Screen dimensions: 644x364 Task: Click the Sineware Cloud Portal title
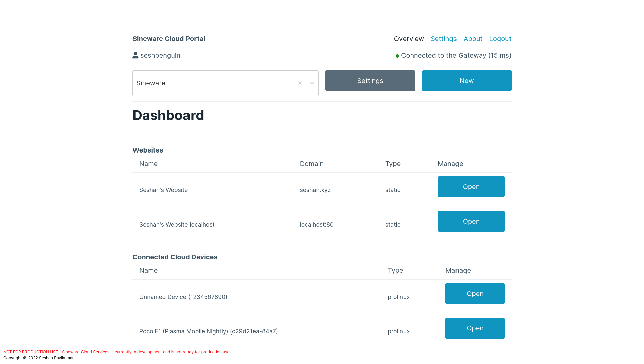point(169,39)
